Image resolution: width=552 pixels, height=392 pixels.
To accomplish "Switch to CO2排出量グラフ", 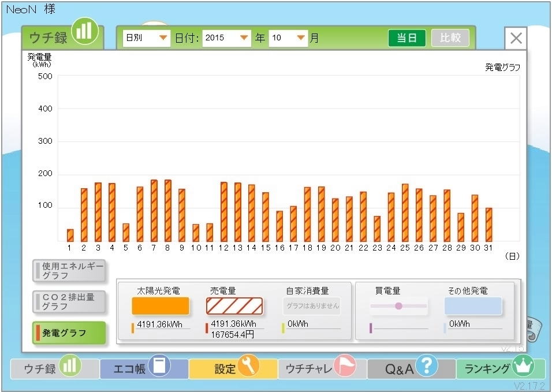I will point(69,302).
